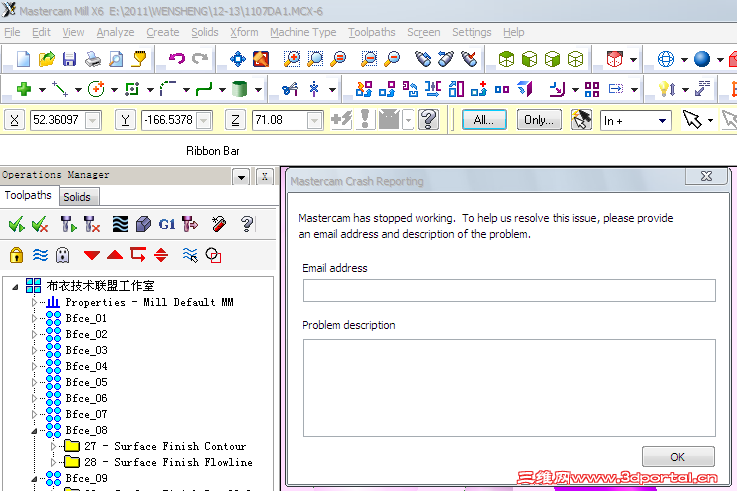This screenshot has width=737, height=491.
Task: Click the Y axis lock button
Action: pos(125,121)
